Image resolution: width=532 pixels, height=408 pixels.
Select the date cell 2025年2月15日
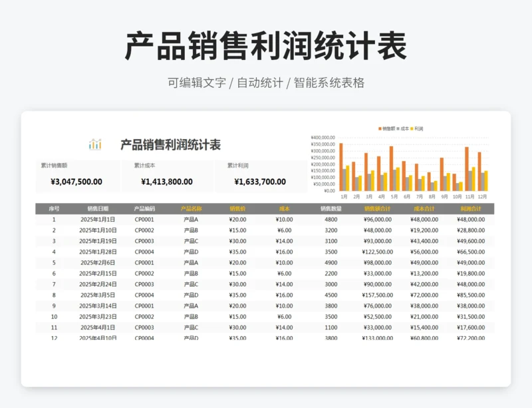coord(98,274)
